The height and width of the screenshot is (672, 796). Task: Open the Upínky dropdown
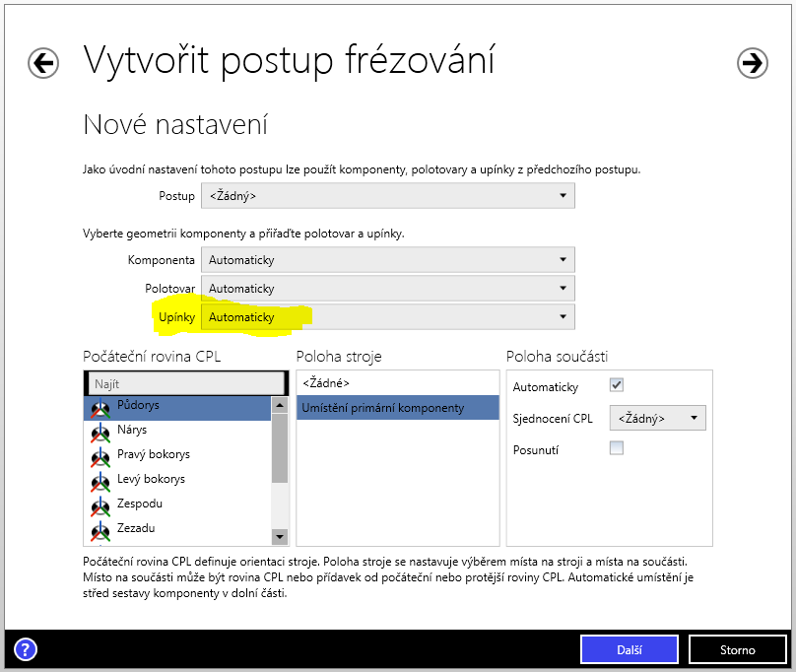click(x=387, y=317)
